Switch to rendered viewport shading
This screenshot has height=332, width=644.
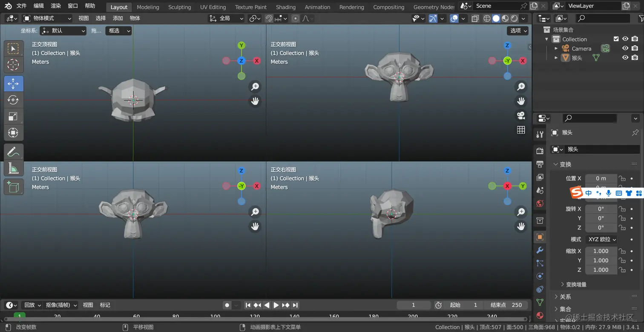(x=515, y=18)
